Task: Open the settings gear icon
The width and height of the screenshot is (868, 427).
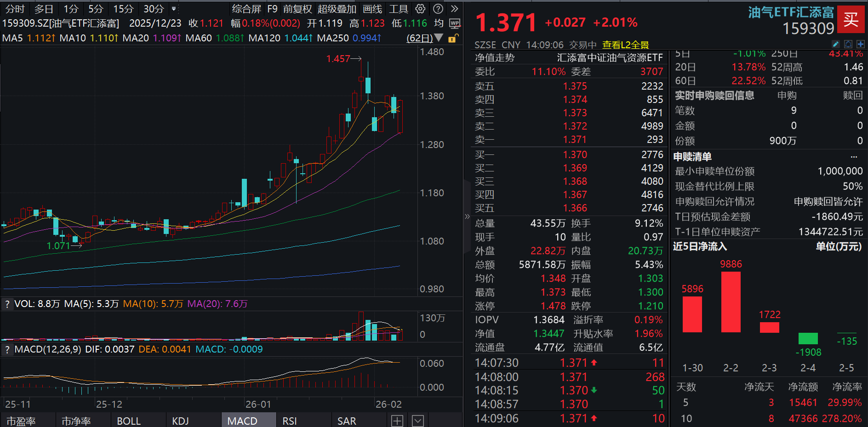Action: click(x=420, y=9)
